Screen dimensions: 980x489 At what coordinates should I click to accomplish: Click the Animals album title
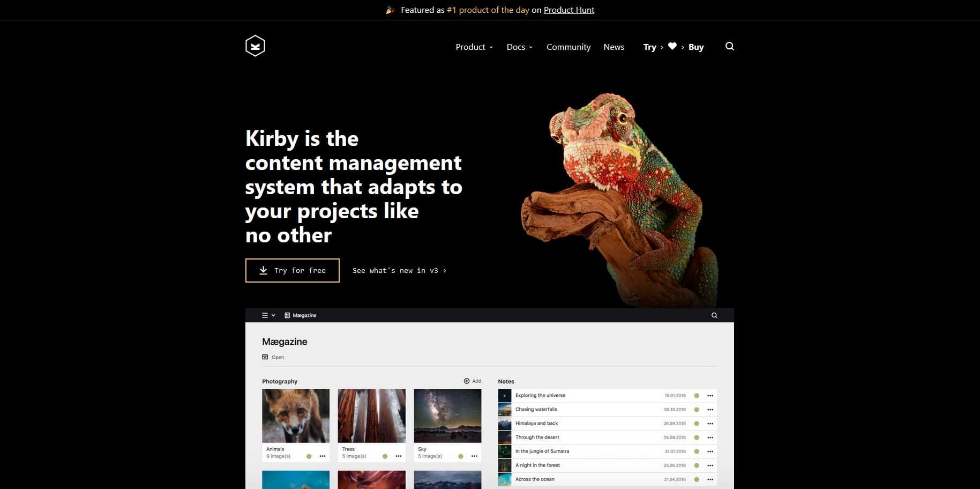(275, 449)
